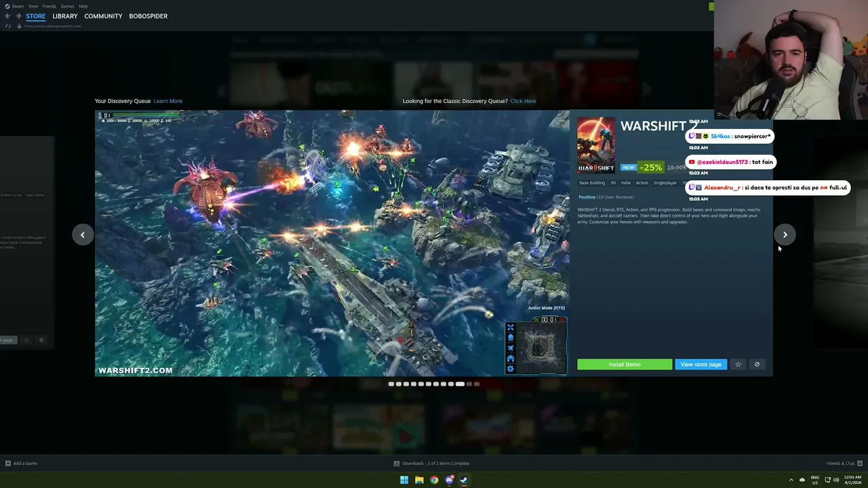868x488 pixels.
Task: Open the volume control in system tray
Action: (x=836, y=480)
